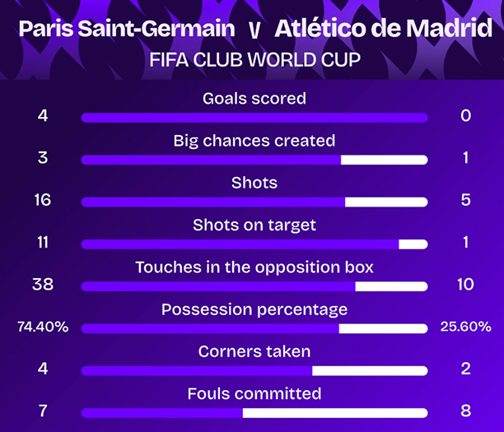Click the Possession percentage bar
Image resolution: width=504 pixels, height=432 pixels.
[x=254, y=328]
